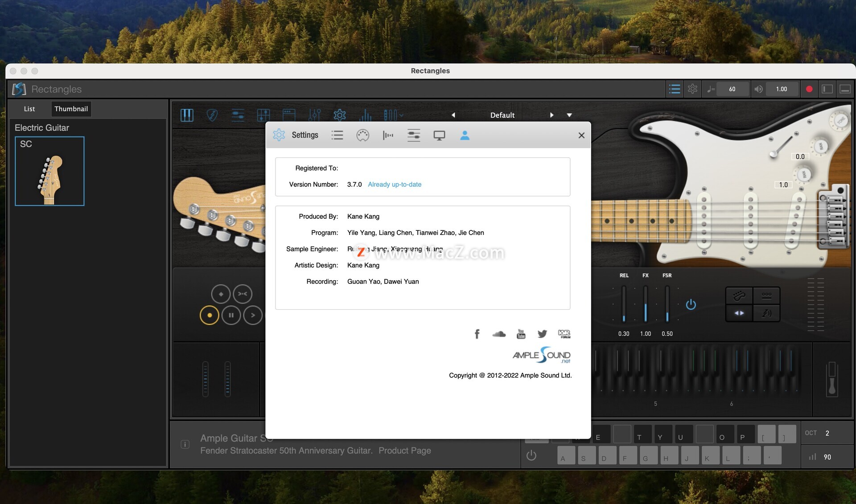This screenshot has width=856, height=504.
Task: Adjust the FSR slider
Action: pos(667,304)
